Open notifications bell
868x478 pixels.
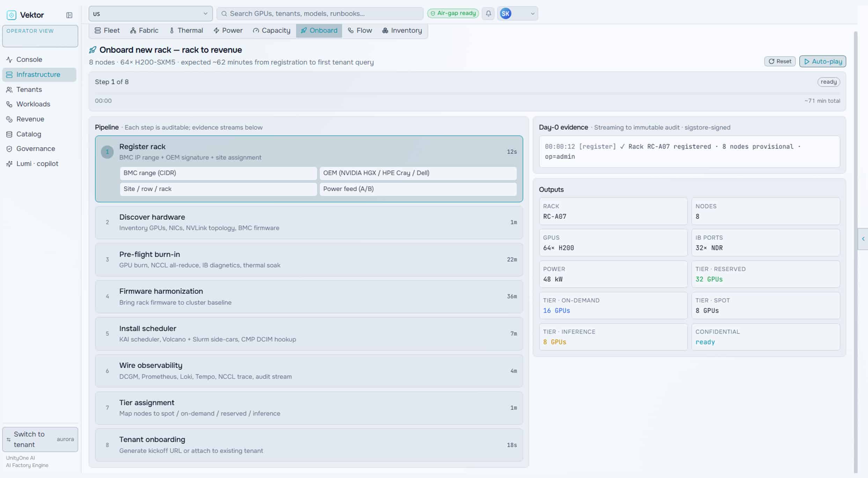click(488, 14)
